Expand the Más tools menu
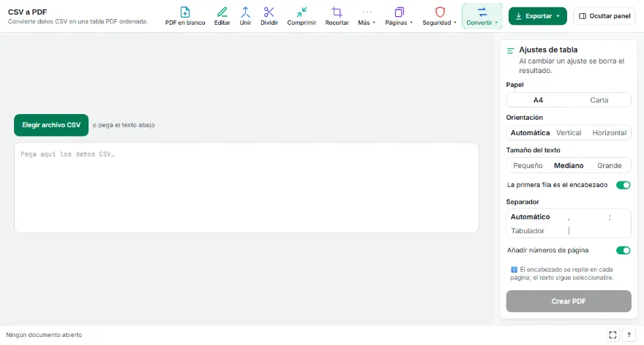This screenshot has height=345, width=644. (x=367, y=16)
